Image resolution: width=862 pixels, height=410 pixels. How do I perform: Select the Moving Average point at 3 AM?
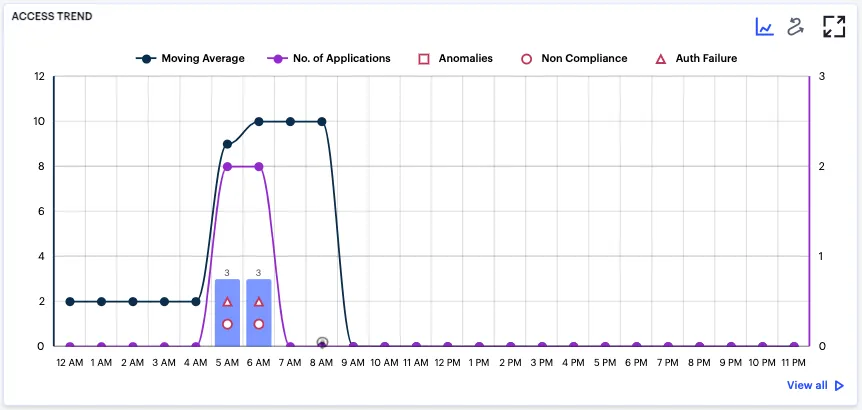[164, 301]
